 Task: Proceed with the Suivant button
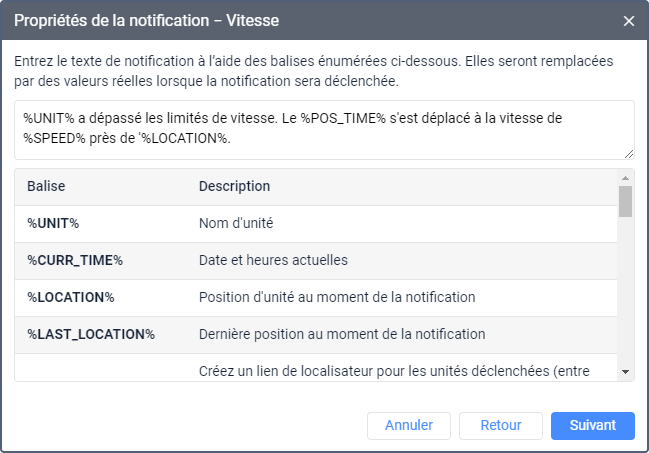click(592, 425)
